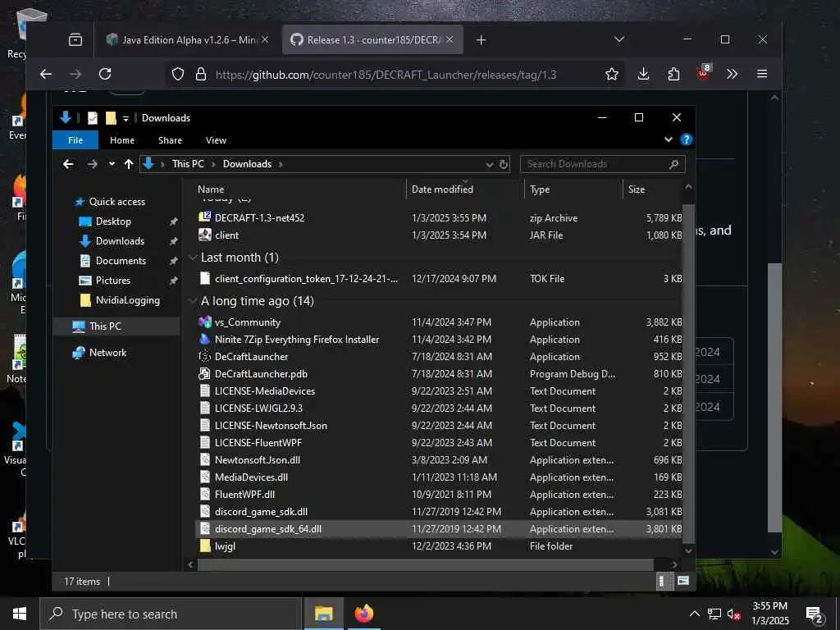Click Firefox page vertical scrollbar
The height and width of the screenshot is (630, 840).
(774, 398)
